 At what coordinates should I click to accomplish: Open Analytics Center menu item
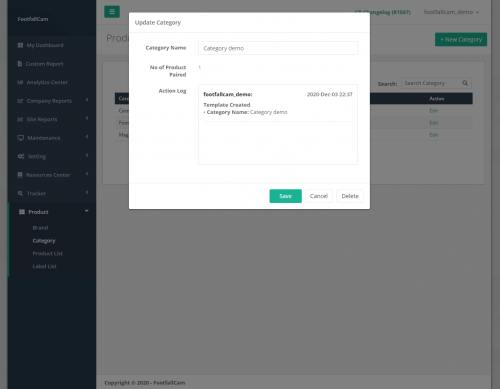click(47, 82)
